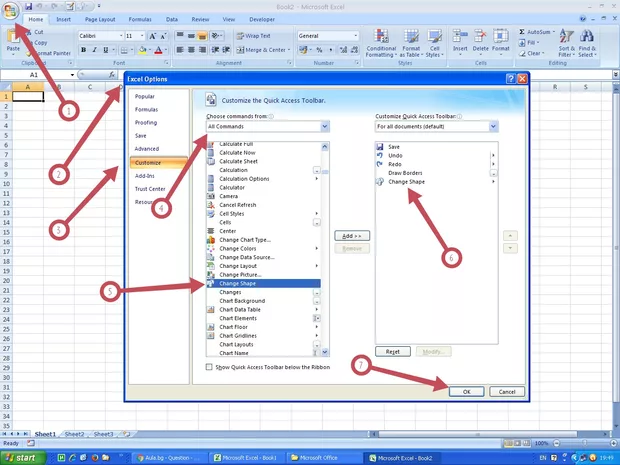Click the Add >> button
The height and width of the screenshot is (465, 620).
(x=352, y=236)
